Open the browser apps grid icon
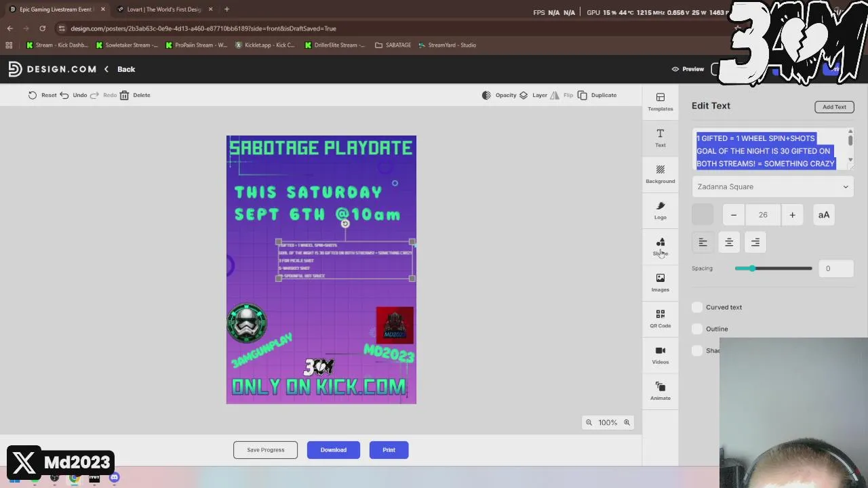This screenshot has width=868, height=488. [9, 45]
